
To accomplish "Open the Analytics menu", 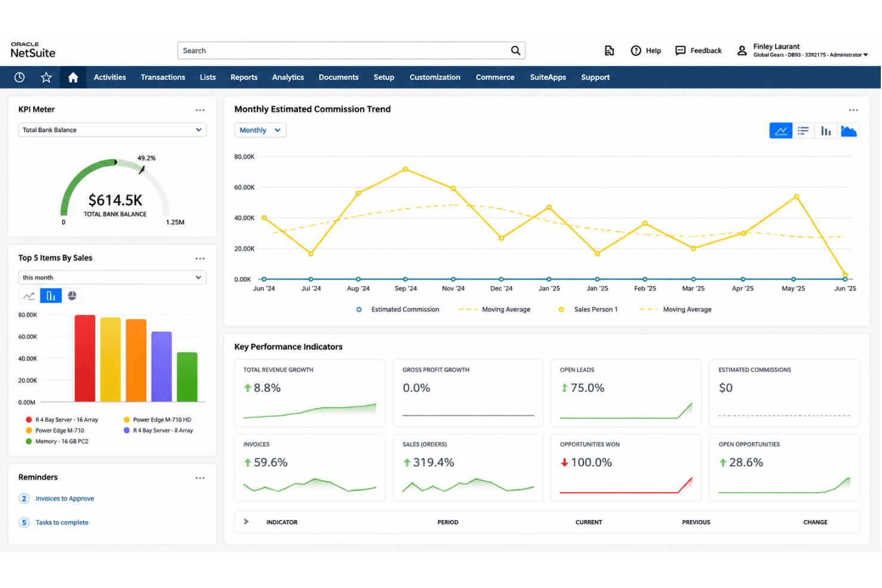I will [288, 77].
